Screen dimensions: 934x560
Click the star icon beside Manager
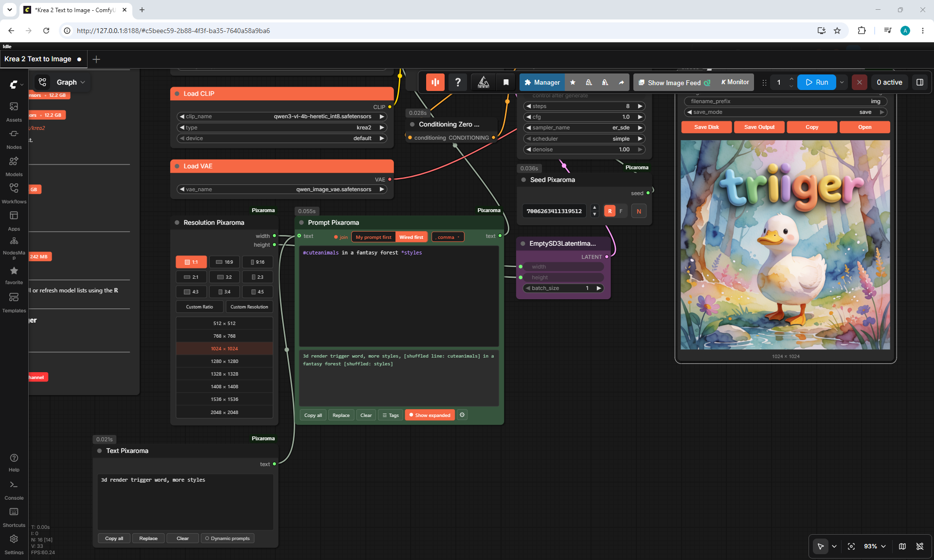pyautogui.click(x=573, y=82)
